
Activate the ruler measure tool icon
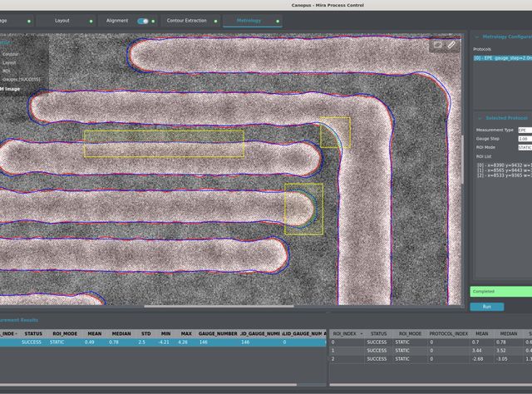451,45
